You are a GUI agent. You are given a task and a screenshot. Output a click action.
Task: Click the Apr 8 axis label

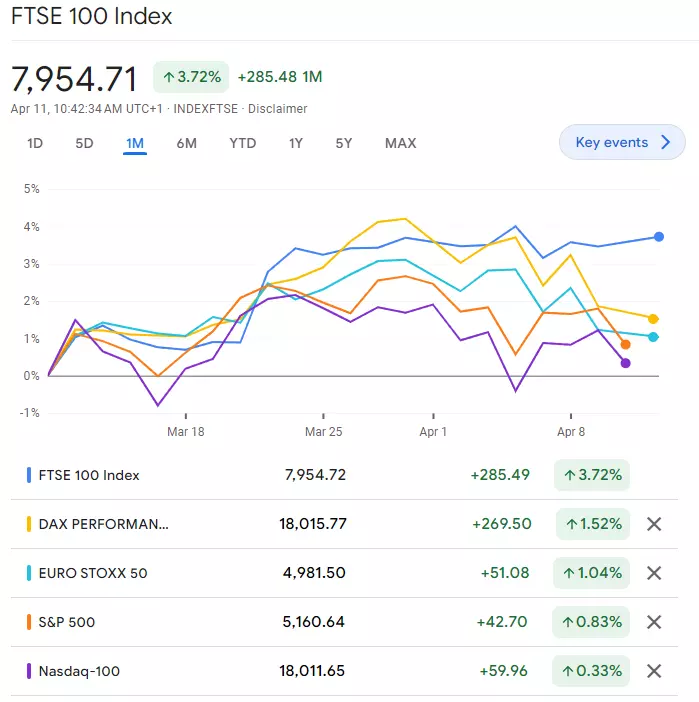coord(571,432)
